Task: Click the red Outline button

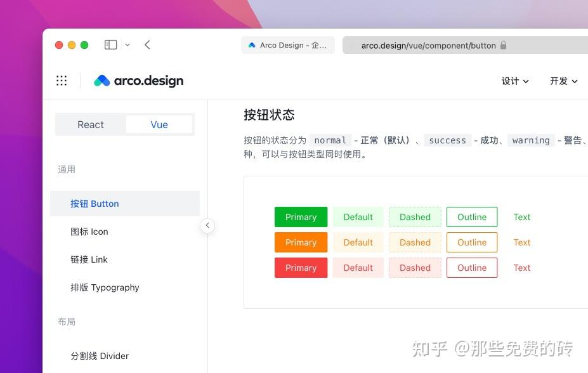Action: [471, 267]
